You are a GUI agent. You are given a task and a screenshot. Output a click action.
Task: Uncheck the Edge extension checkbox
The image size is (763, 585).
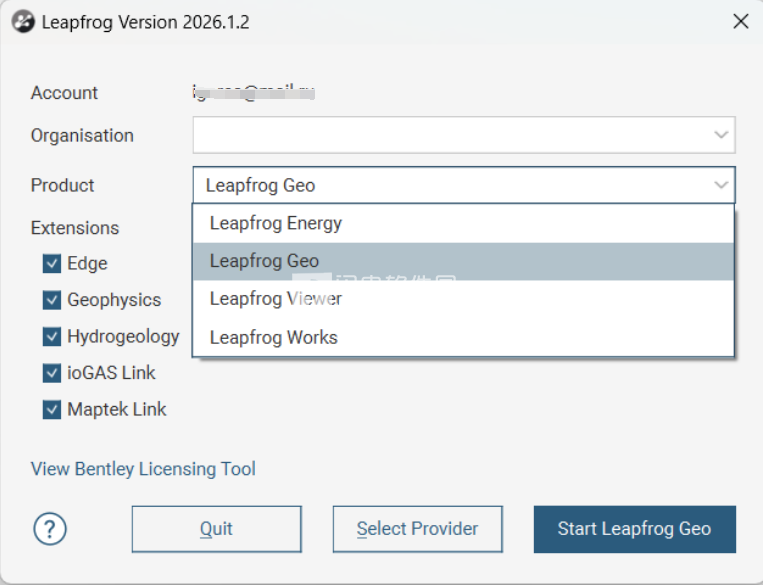pyautogui.click(x=52, y=264)
